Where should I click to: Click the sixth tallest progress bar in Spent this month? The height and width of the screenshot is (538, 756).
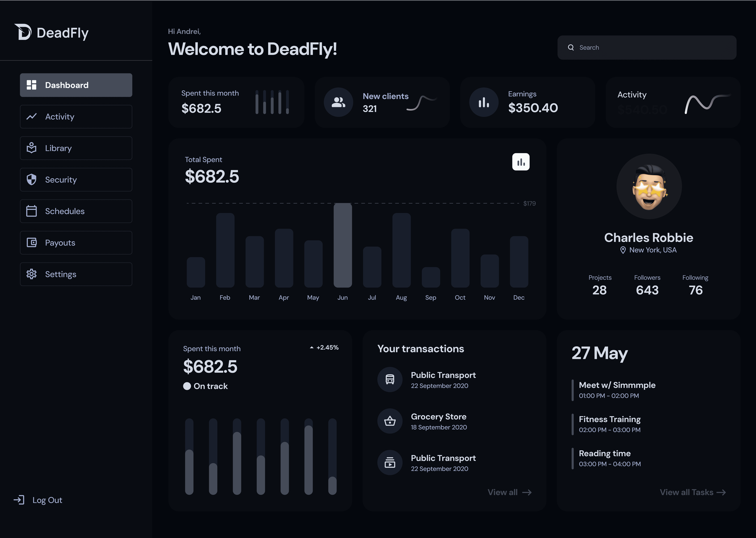tap(308, 456)
